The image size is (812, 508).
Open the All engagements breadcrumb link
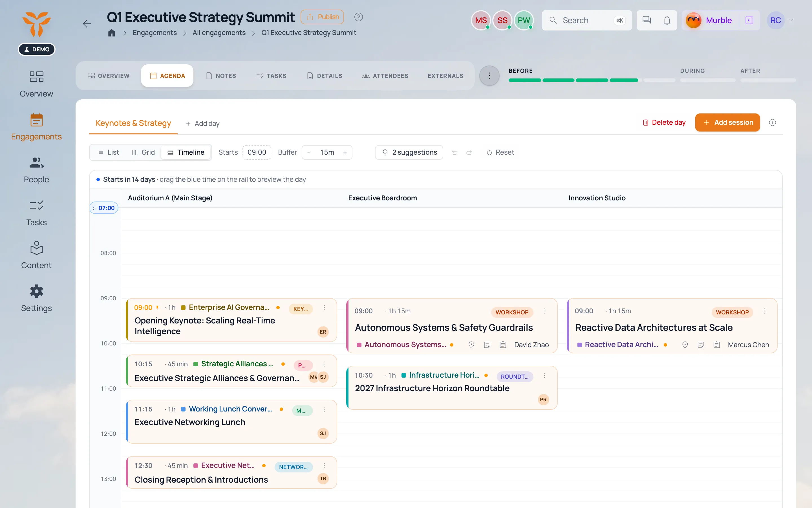point(219,32)
